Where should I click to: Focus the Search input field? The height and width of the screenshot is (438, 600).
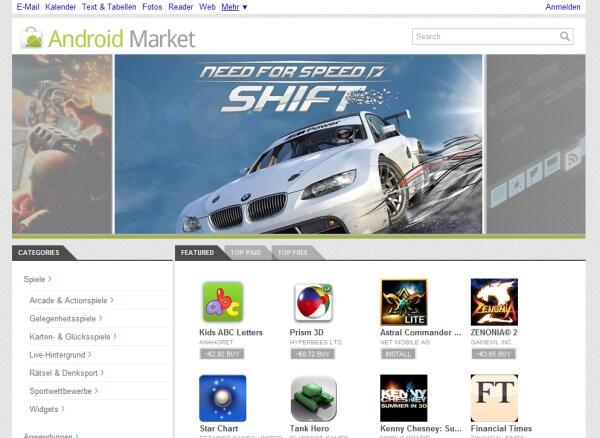tap(485, 36)
